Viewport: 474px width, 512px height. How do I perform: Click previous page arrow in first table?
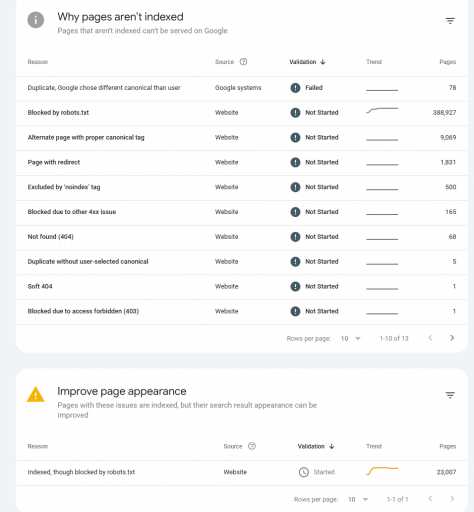[x=430, y=338]
